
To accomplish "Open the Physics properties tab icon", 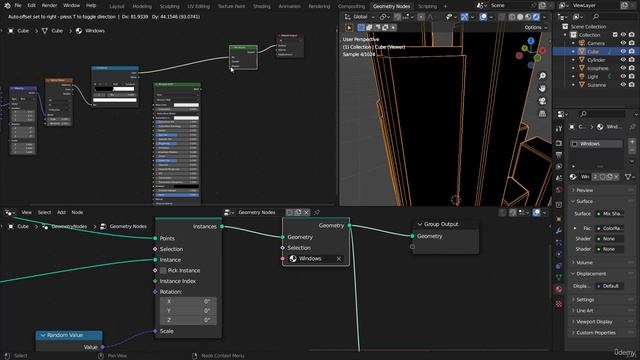I will coord(559,254).
